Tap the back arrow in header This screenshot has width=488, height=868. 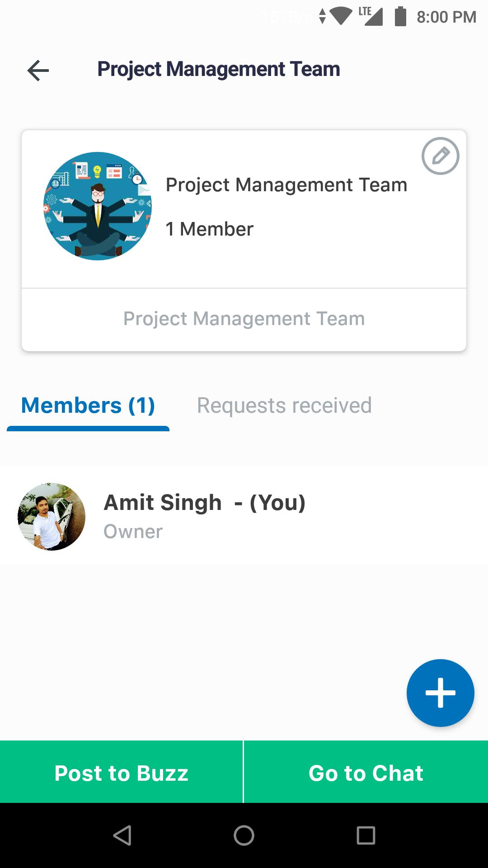tap(38, 71)
